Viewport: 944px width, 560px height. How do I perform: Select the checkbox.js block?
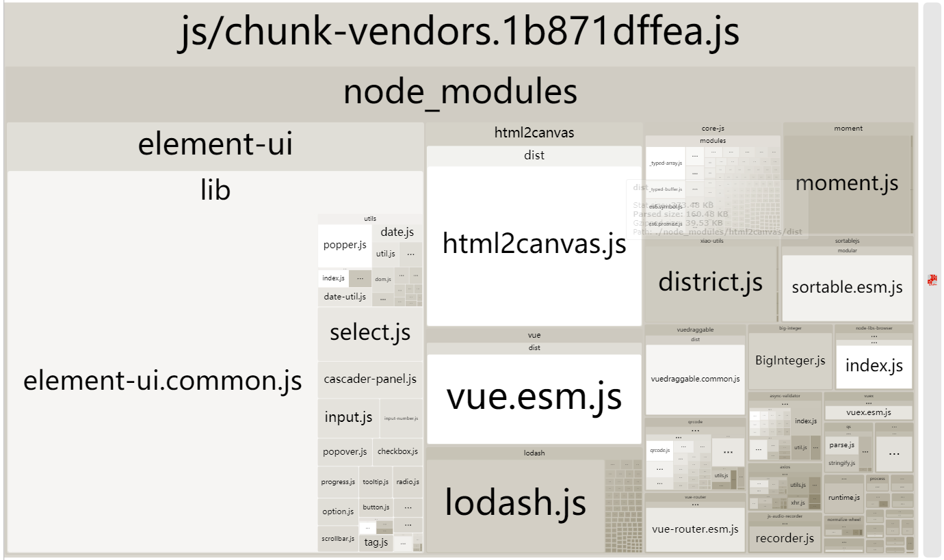(397, 452)
